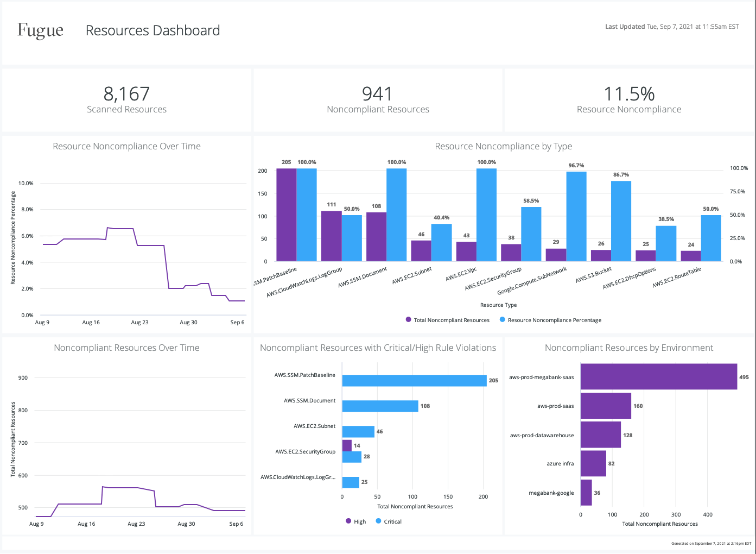Click the megabank-google environment bar
Image resolution: width=756 pixels, height=554 pixels.
586,493
